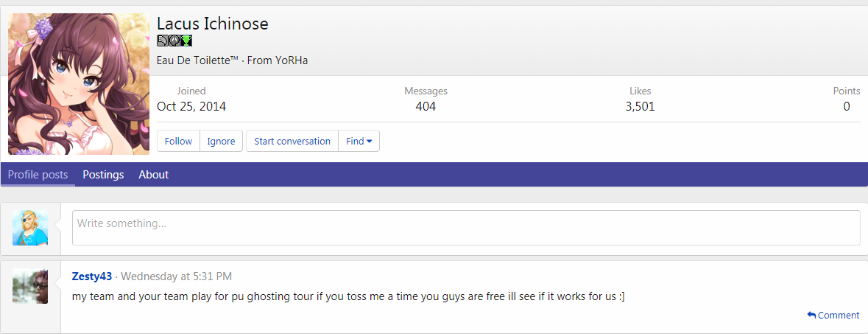
Task: Click your own avatar beside the write box
Action: click(30, 228)
